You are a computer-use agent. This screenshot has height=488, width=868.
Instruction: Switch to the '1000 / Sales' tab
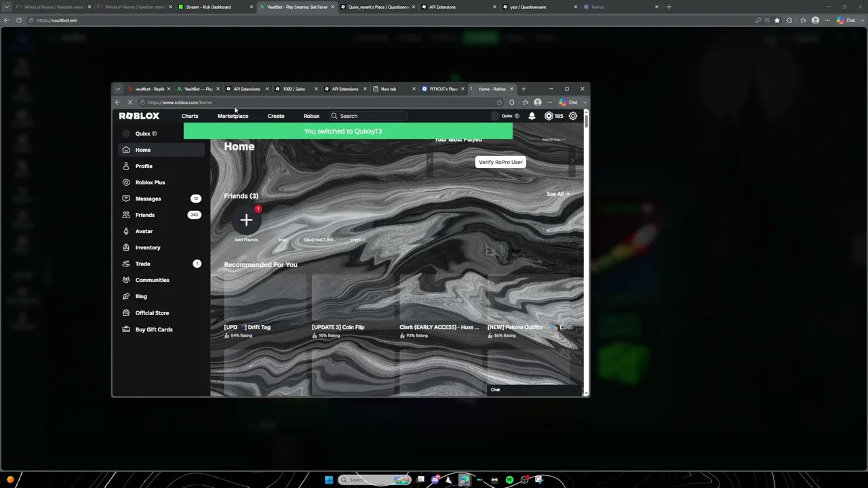coord(297,89)
